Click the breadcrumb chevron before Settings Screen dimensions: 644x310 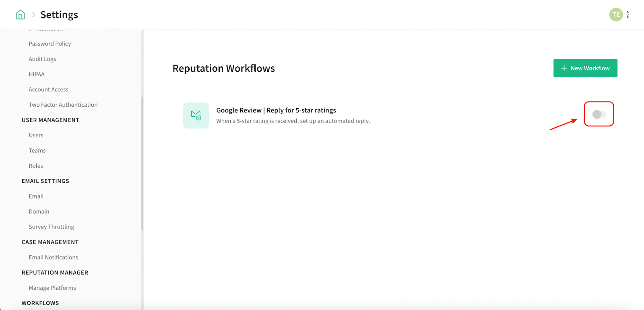(x=33, y=15)
